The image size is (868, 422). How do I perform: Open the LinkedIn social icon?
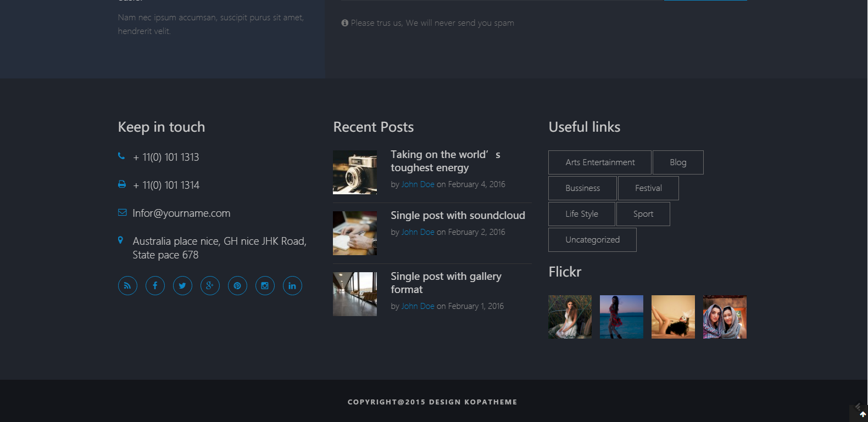coord(292,285)
